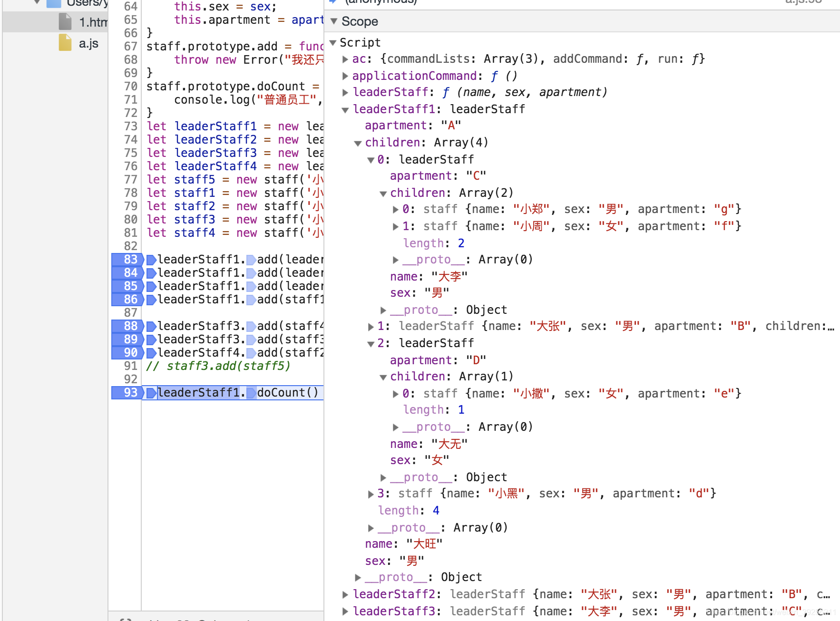The width and height of the screenshot is (840, 621).
Task: Toggle breakpoint on line 93
Action: coord(127,393)
